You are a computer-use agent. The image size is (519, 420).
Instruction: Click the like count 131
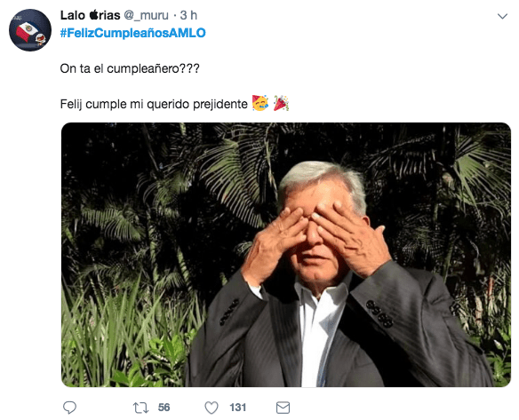(x=237, y=408)
